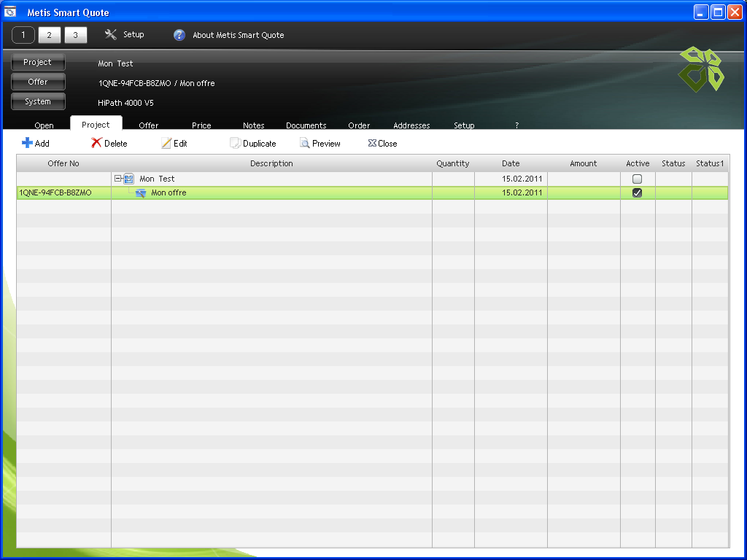Open the ? help tab
747x560 pixels.
point(517,125)
